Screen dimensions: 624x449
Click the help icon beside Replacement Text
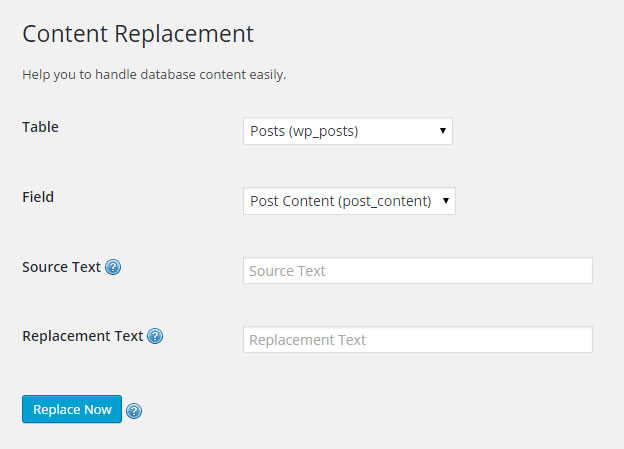[x=155, y=336]
